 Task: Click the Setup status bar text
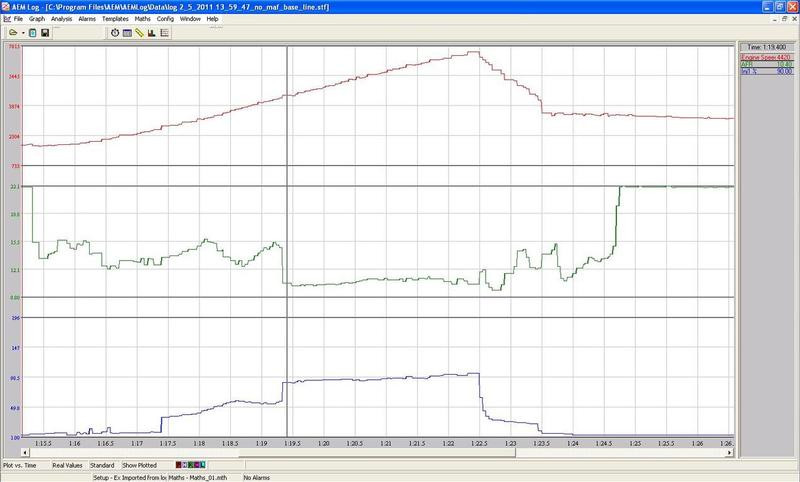pyautogui.click(x=130, y=478)
